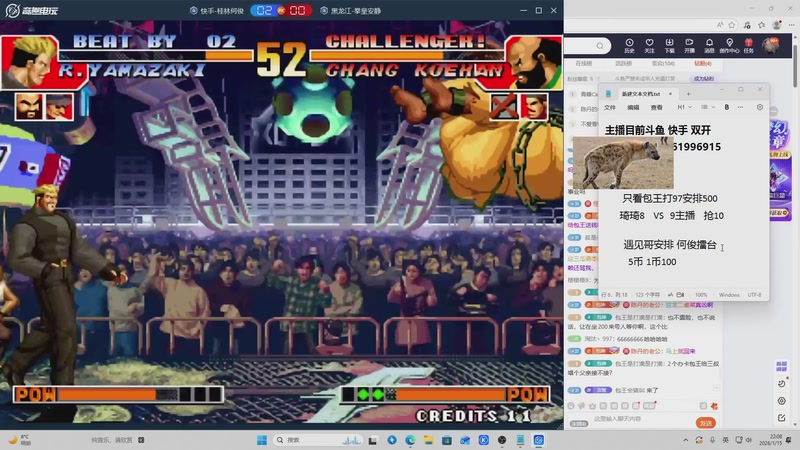800x450 pixels.
Task: Click microphone icon in system tray
Action: coord(712,440)
